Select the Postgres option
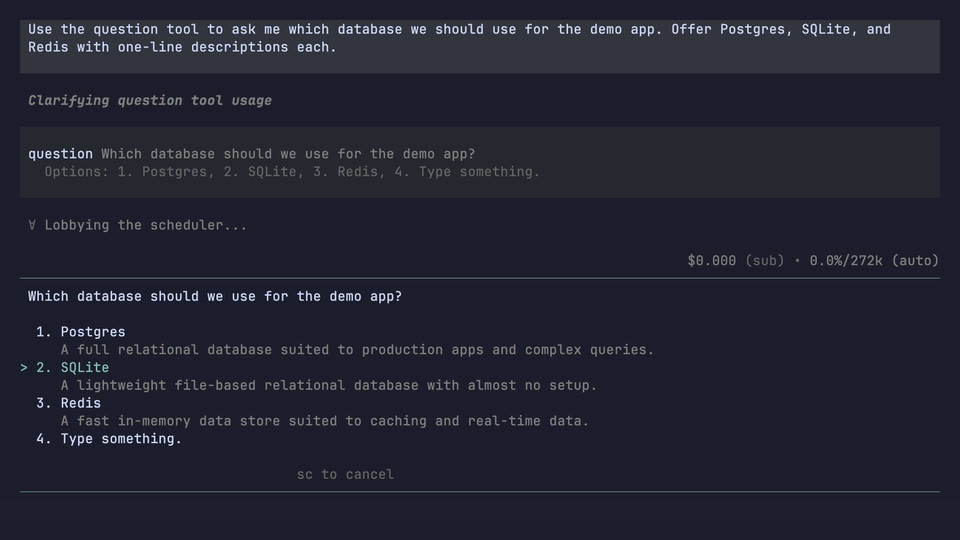This screenshot has width=960, height=540. point(80,332)
